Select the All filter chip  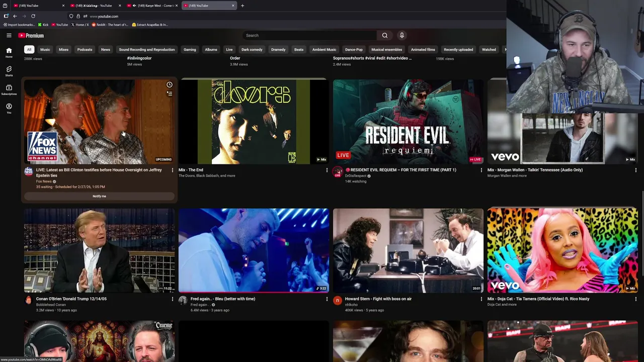[29, 49]
